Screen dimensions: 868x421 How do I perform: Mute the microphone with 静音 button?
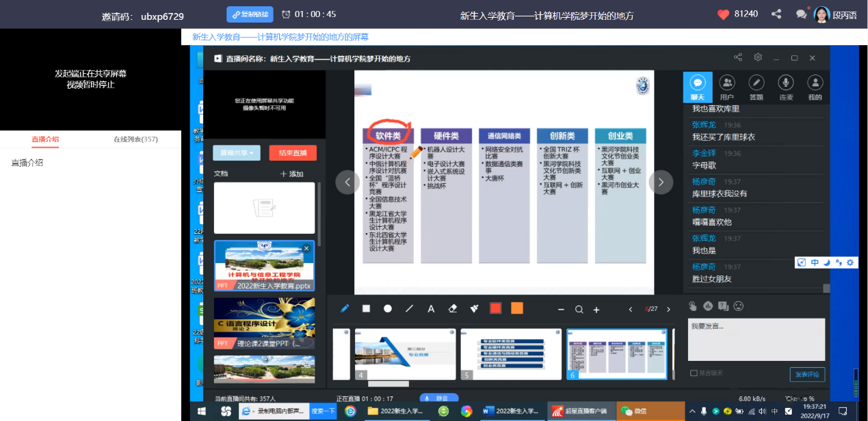438,398
